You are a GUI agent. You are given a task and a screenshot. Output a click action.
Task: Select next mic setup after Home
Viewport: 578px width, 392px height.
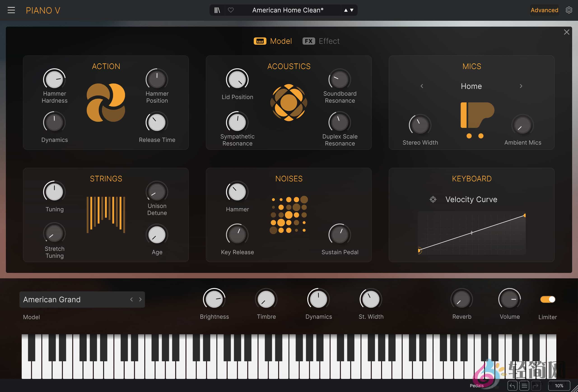[521, 86]
